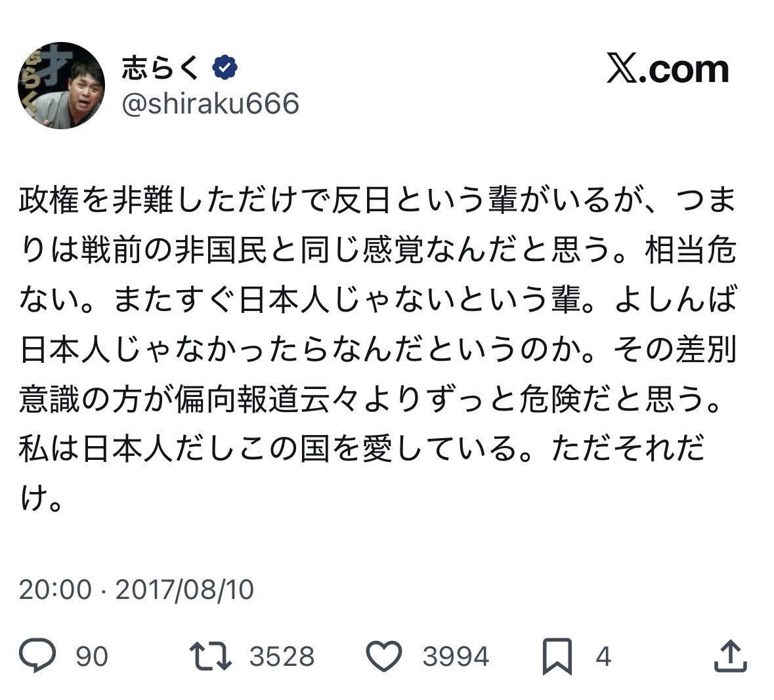Click the reply count 90
Screen dimensions: 774x700
92,657
